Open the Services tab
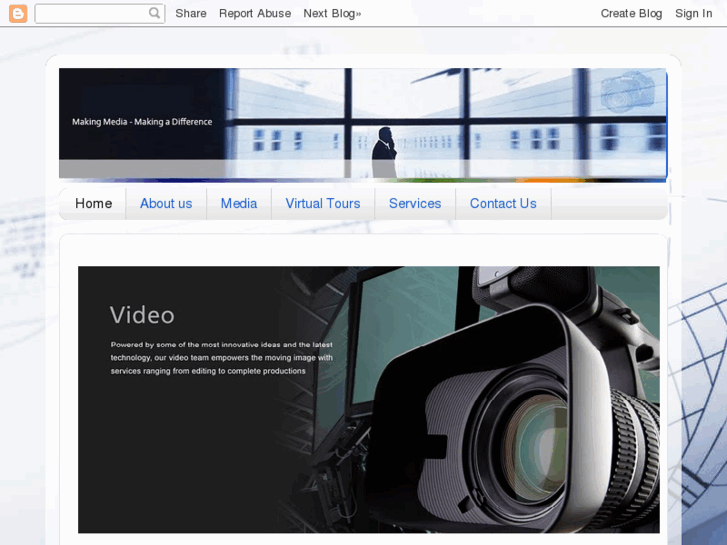This screenshot has width=727, height=545. (x=415, y=204)
